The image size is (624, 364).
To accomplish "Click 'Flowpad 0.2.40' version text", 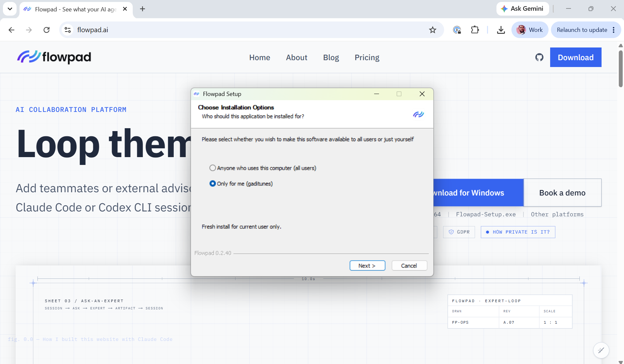I will click(213, 253).
